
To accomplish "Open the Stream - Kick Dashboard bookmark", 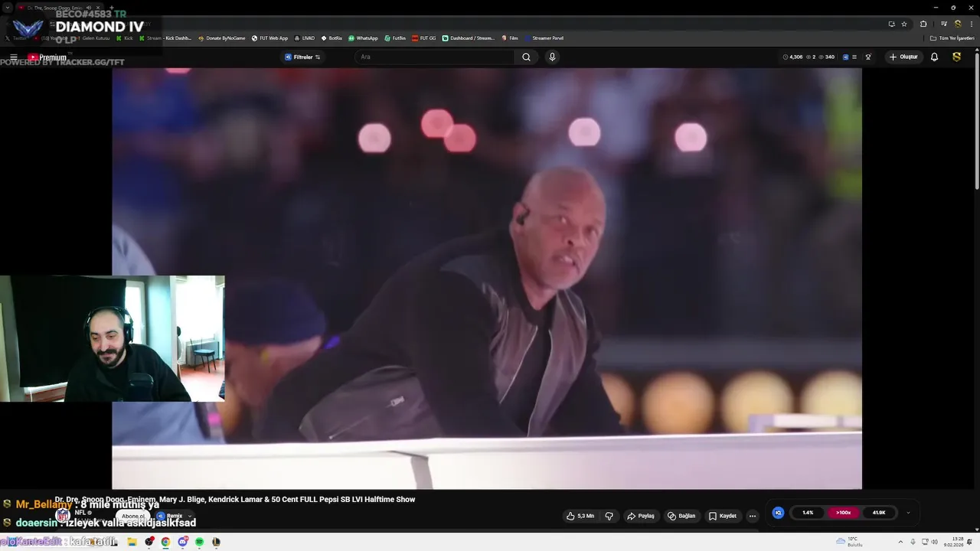I will pos(165,38).
